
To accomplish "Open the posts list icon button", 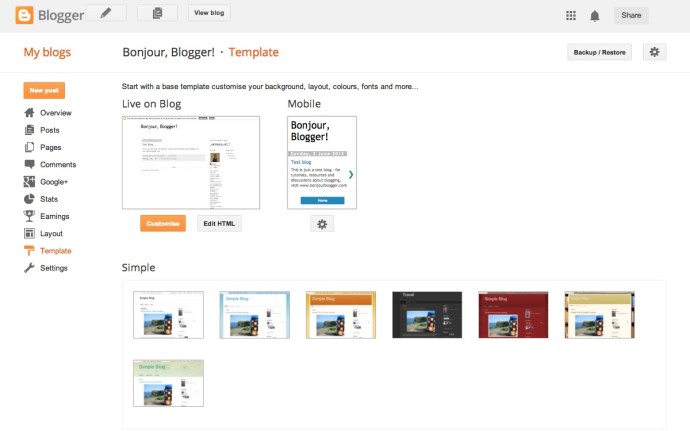I will [x=157, y=13].
